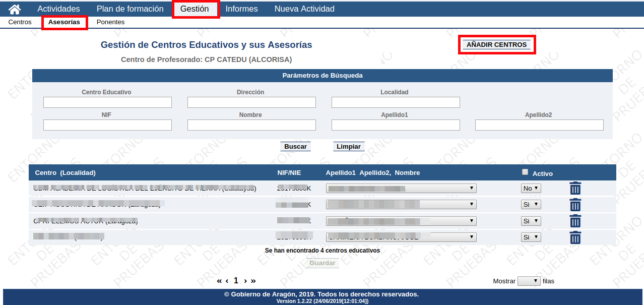
Task: Focus the Apellido1 search field
Action: [x=396, y=125]
